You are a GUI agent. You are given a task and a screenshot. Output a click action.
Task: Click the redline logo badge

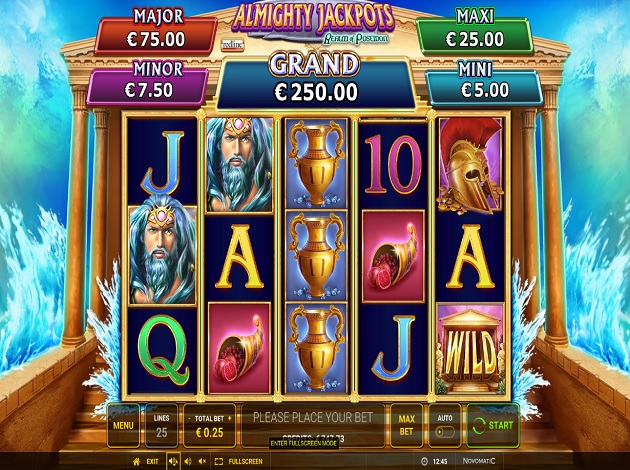(x=233, y=45)
